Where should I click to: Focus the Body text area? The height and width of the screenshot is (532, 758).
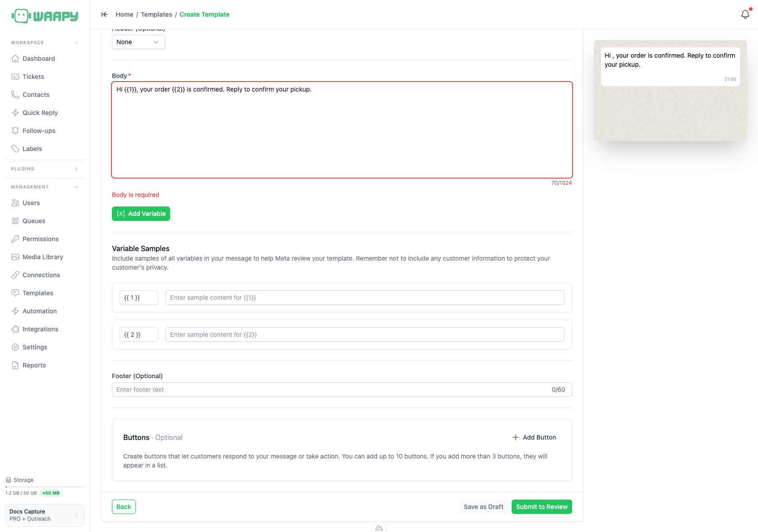[342, 130]
